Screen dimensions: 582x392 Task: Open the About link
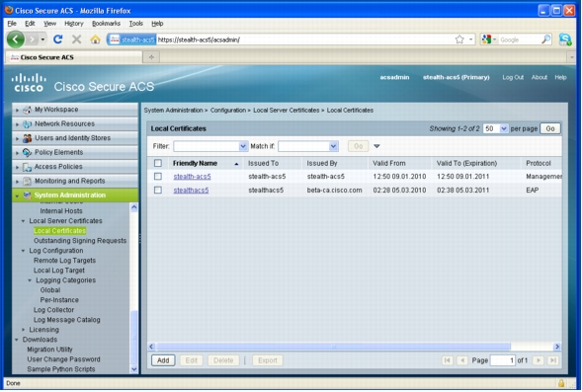pos(539,77)
